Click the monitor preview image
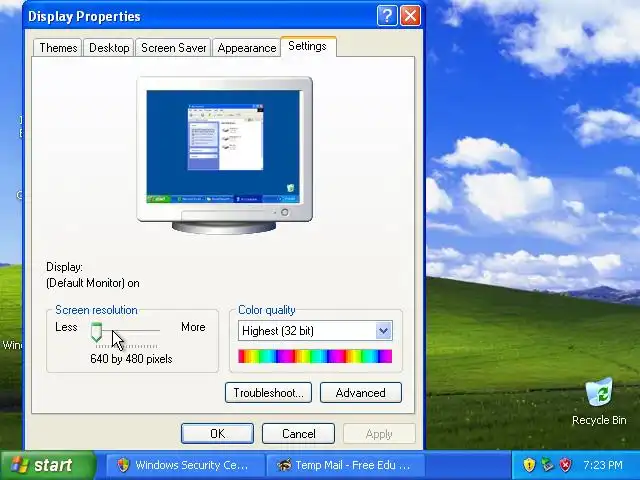 [224, 155]
